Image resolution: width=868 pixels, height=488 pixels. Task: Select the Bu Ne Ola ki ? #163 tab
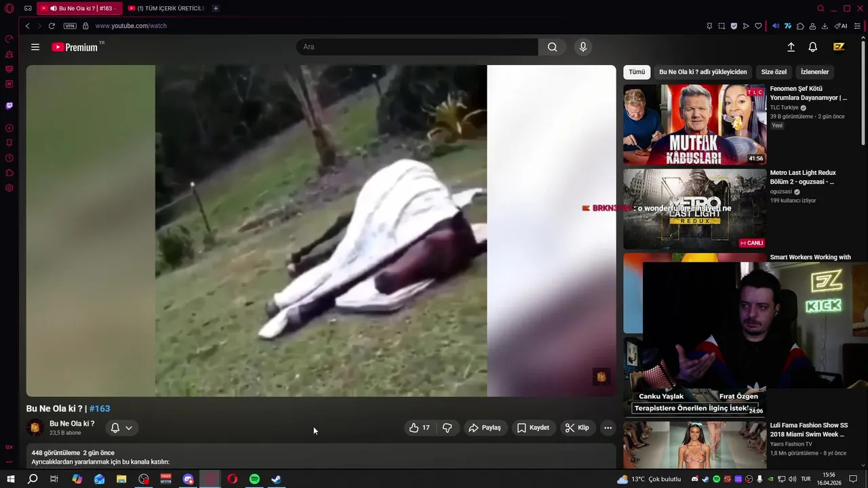pos(80,8)
